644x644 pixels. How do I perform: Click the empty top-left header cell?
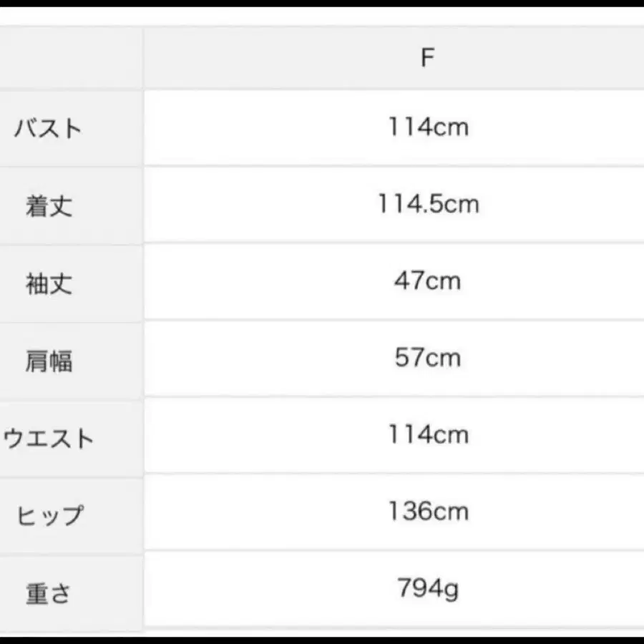(70, 58)
